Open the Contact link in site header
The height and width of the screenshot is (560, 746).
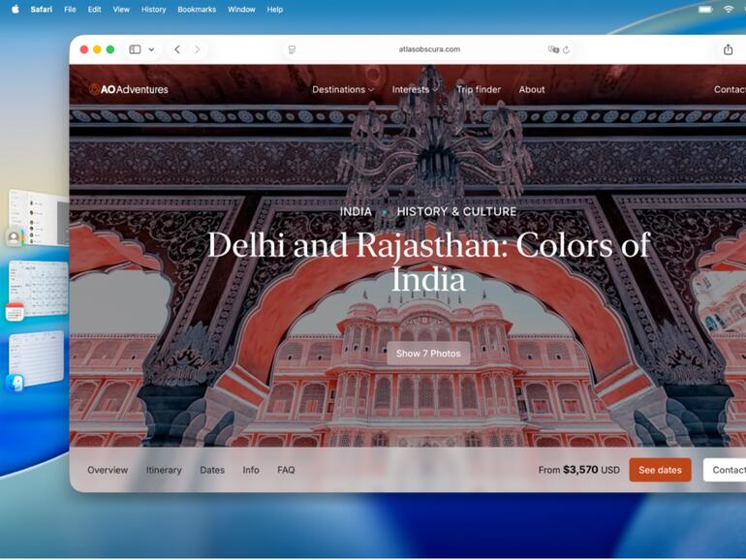click(730, 89)
